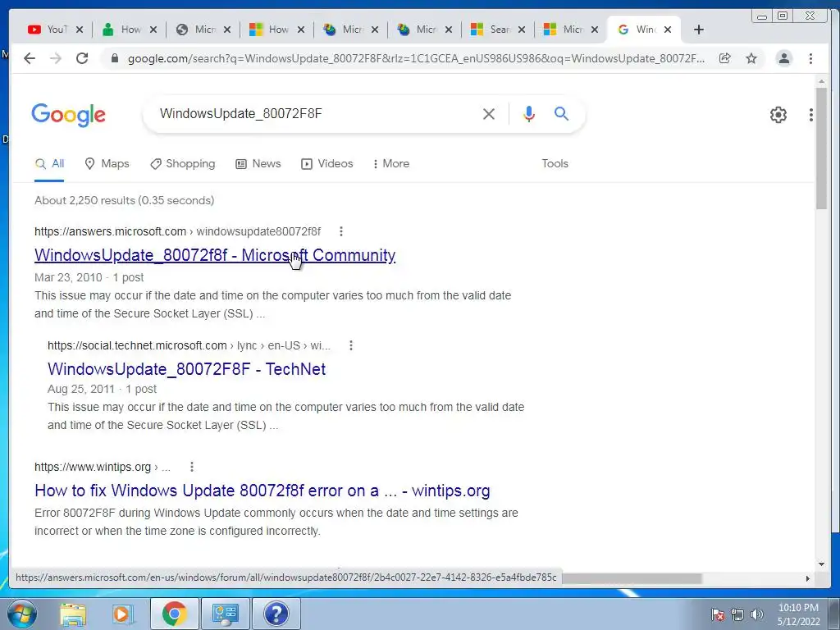Select the Maps results filter
Image resolution: width=840 pixels, height=630 pixels.
(x=107, y=164)
